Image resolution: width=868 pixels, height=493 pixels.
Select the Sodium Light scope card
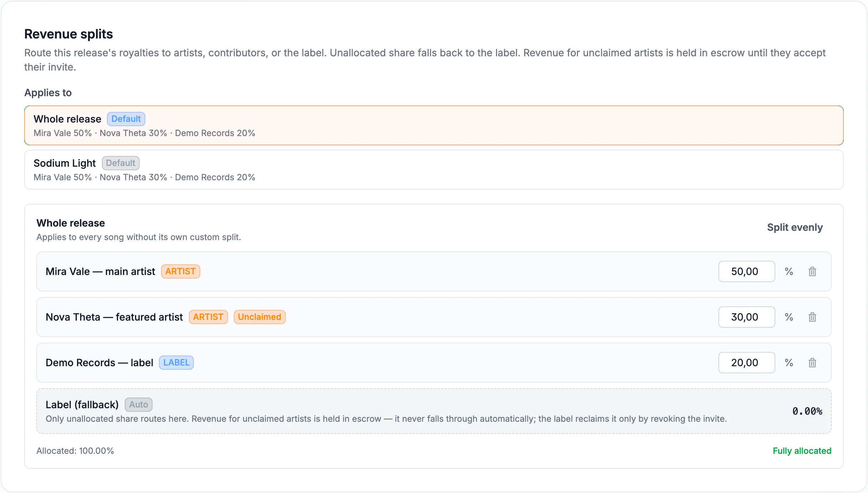[434, 170]
